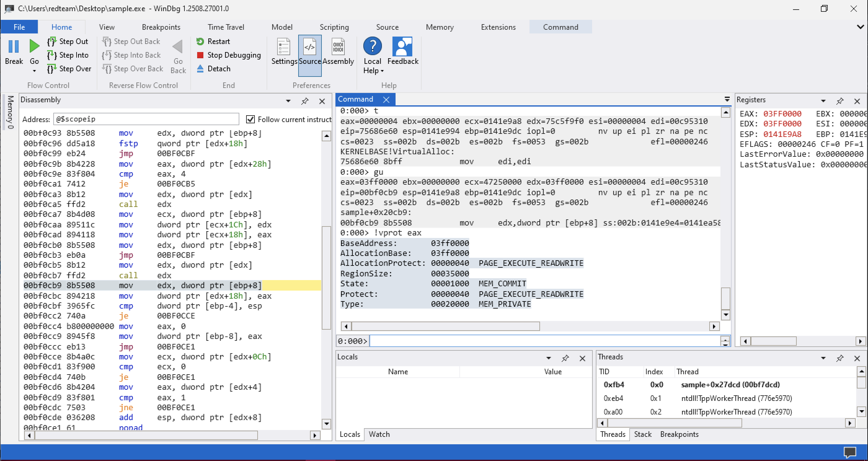The image size is (868, 461).
Task: Collapse the ribbon with the chevron
Action: click(x=860, y=27)
